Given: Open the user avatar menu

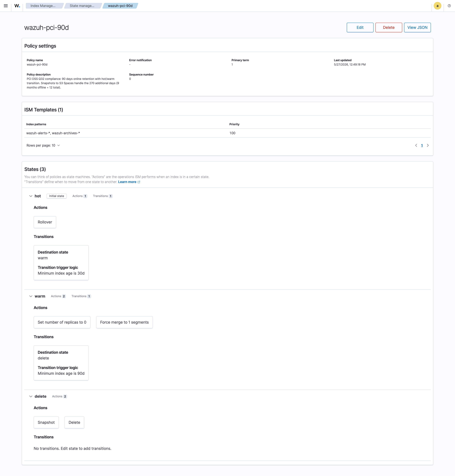Looking at the screenshot, I should point(437,6).
